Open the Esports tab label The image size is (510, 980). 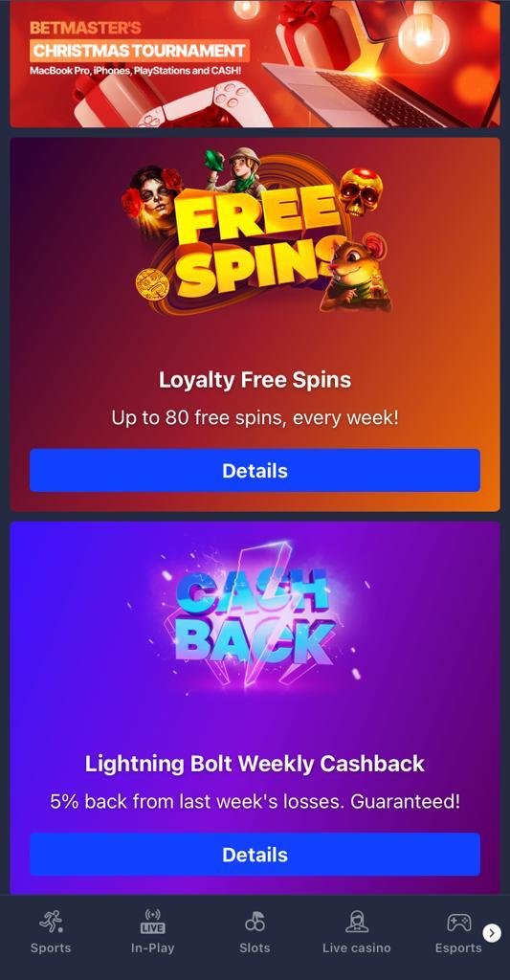point(458,948)
